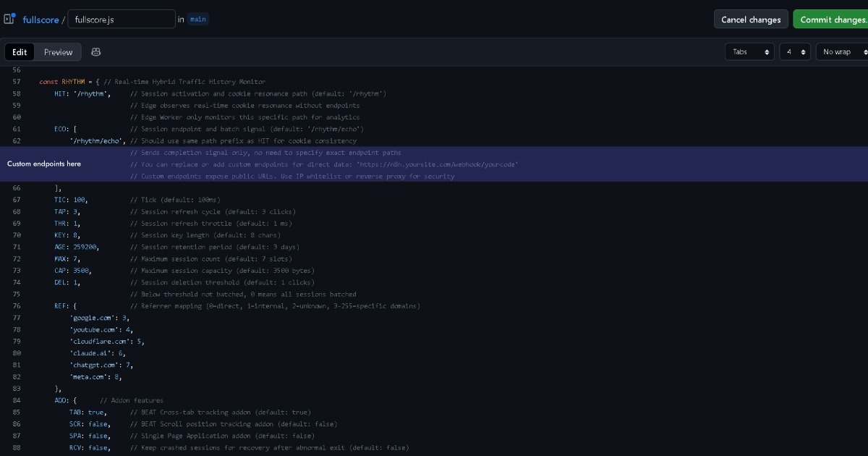The image size is (868, 456).
Task: Click the main branch label
Action: point(199,20)
